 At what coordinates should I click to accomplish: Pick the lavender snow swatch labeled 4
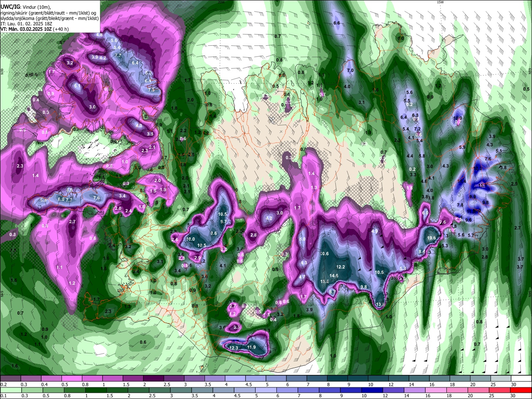(235, 379)
